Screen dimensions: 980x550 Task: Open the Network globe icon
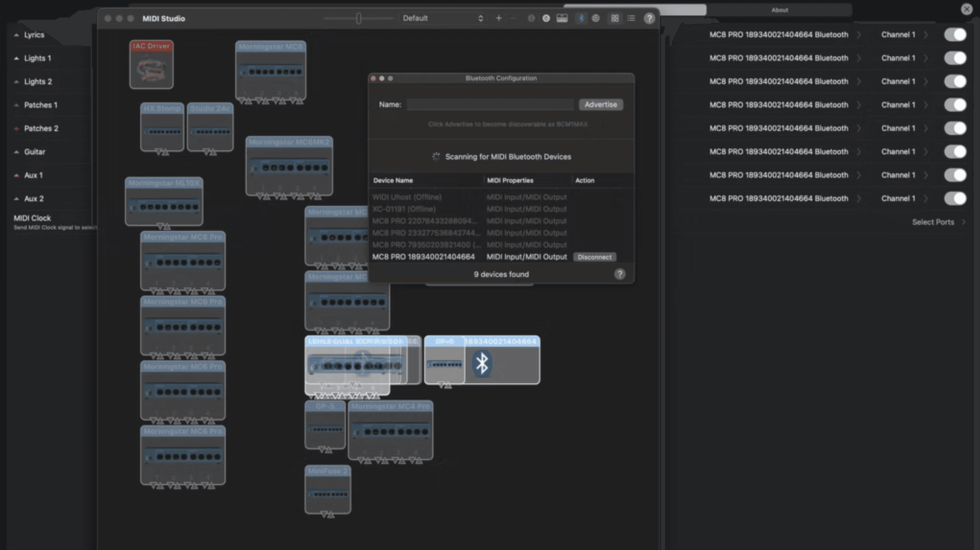(x=596, y=18)
